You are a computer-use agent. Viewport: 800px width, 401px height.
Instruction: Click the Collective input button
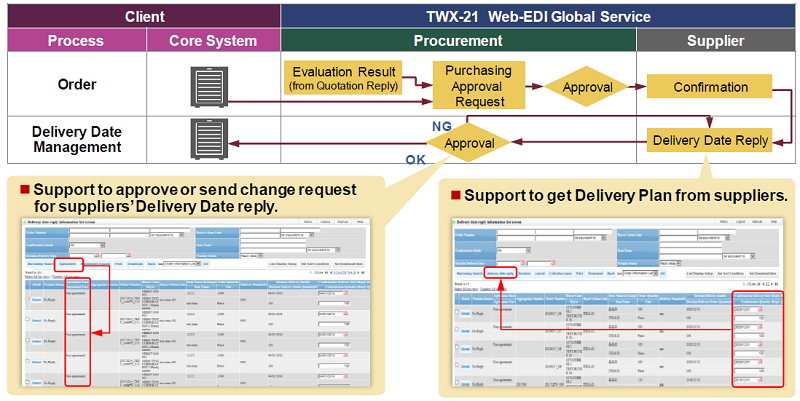(560, 273)
